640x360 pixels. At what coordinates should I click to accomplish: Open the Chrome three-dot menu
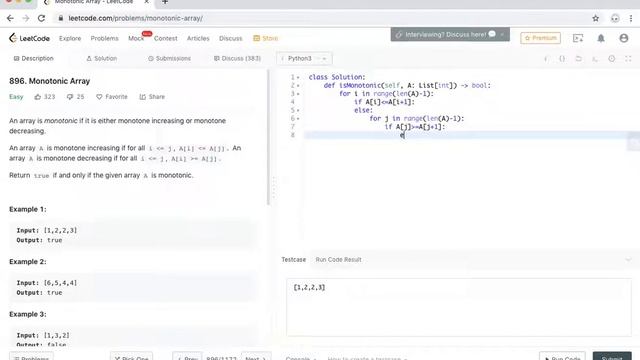(631, 18)
